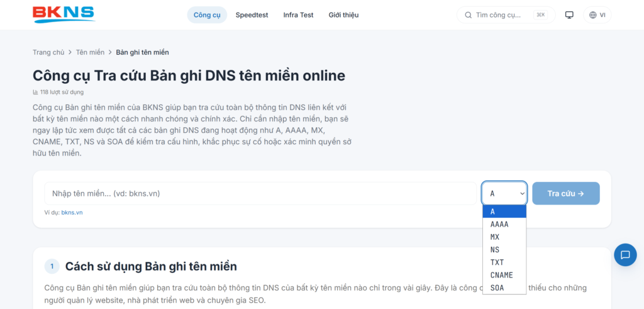
Task: Click the 118 lượt sử dụng text
Action: tap(62, 92)
